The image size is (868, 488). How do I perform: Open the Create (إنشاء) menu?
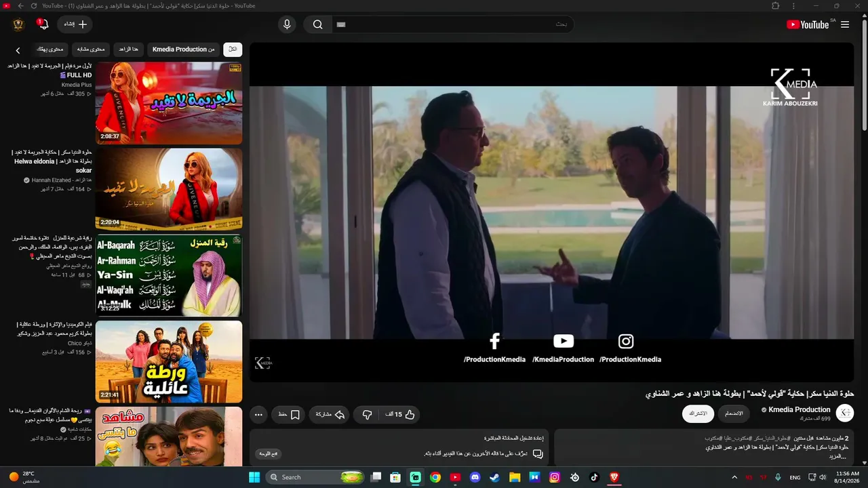pos(75,24)
